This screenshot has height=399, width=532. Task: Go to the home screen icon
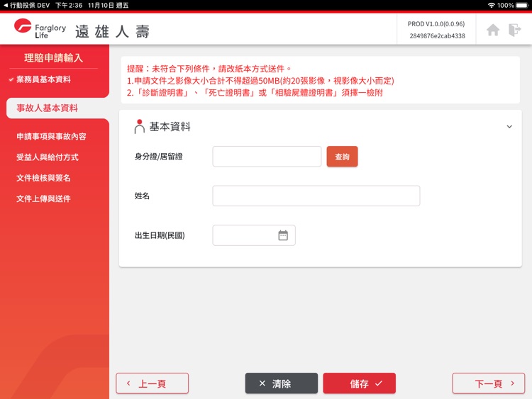tap(493, 30)
